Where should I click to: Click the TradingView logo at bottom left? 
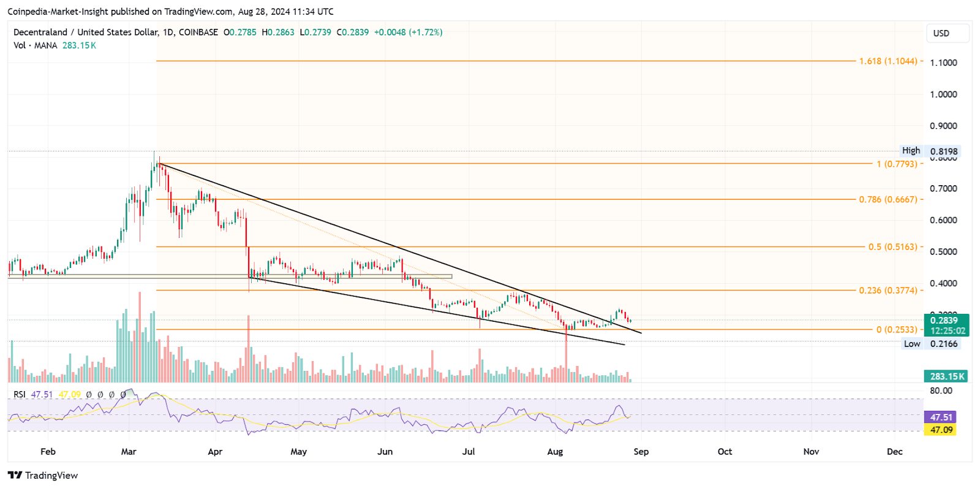(43, 475)
